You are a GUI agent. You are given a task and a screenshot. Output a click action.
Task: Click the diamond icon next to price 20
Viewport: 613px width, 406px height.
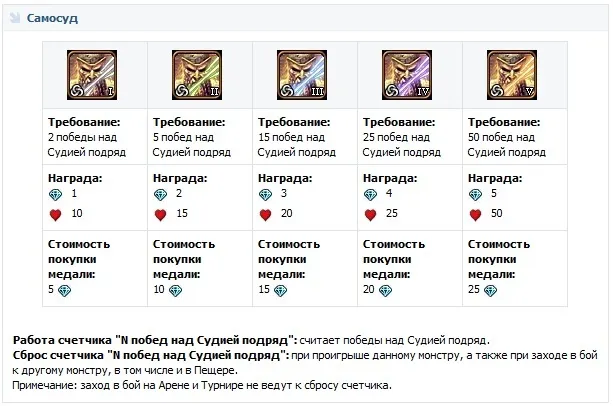(x=385, y=290)
